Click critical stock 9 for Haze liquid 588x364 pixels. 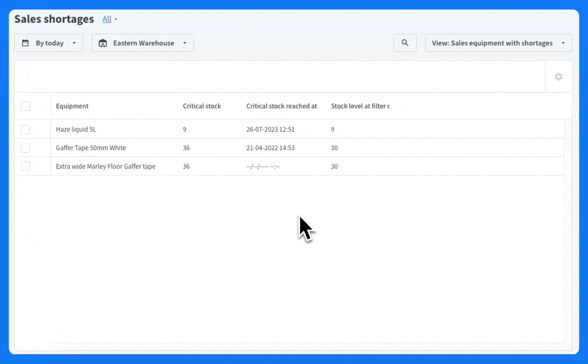pos(184,129)
